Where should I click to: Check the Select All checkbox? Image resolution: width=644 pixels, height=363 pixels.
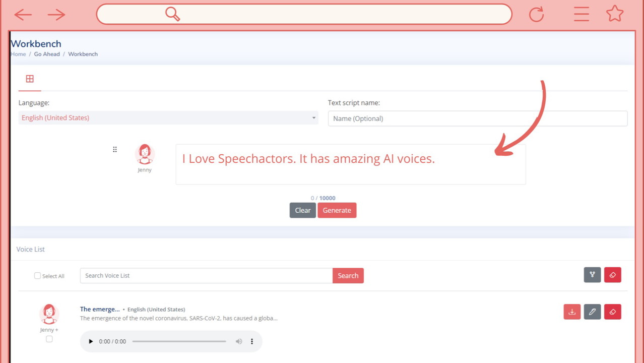37,276
